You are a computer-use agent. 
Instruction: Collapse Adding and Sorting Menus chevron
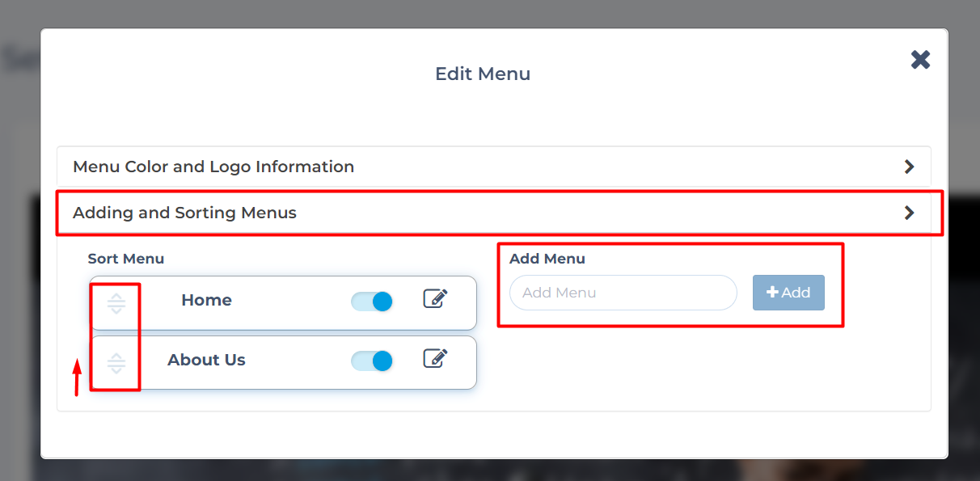coord(910,213)
